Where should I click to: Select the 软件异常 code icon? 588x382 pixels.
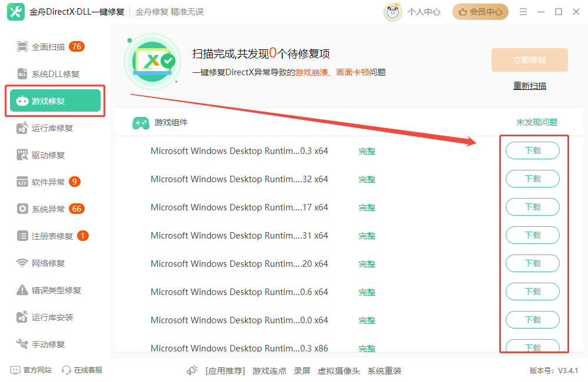[x=22, y=182]
